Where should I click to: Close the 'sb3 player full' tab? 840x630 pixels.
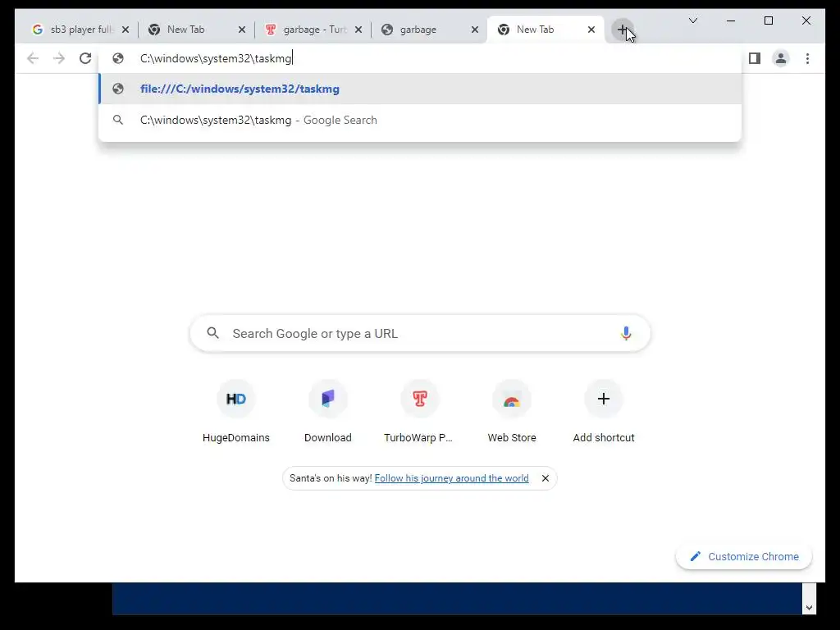click(126, 30)
